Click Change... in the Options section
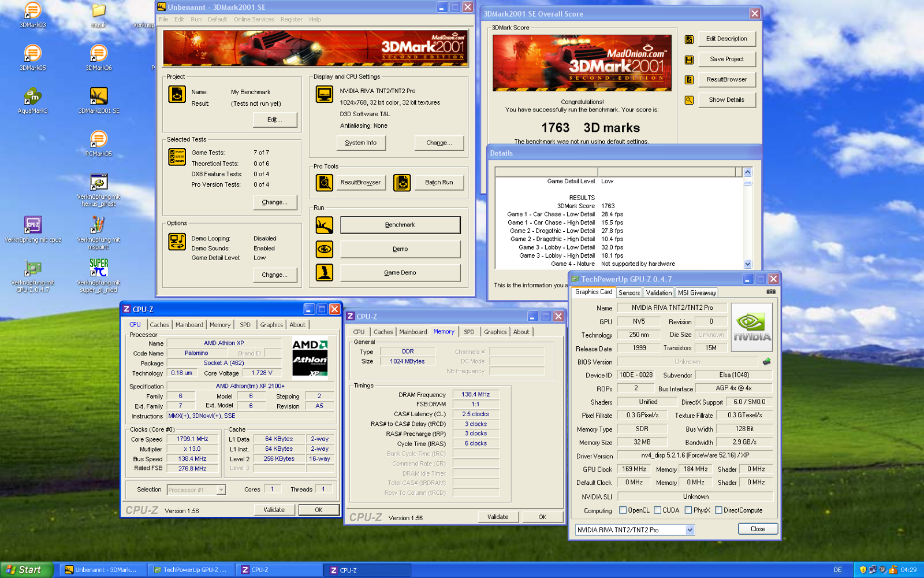Viewport: 924px width, 578px height. point(275,275)
